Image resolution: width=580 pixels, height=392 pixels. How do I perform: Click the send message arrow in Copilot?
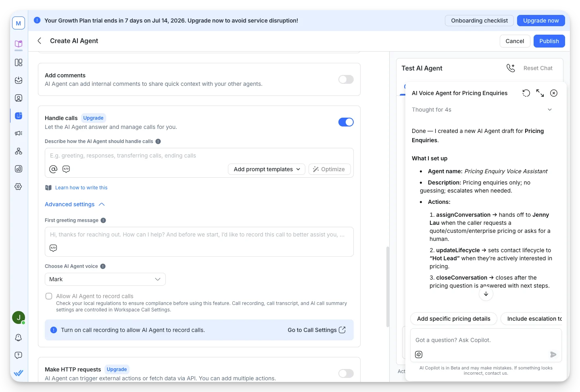(553, 355)
